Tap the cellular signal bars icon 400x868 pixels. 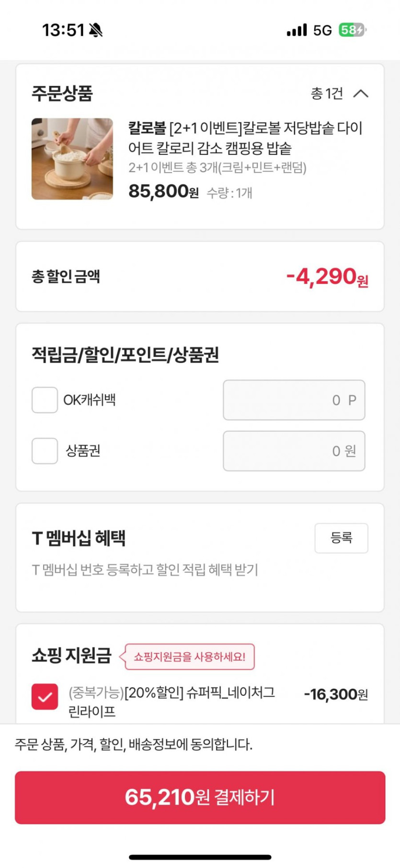297,30
